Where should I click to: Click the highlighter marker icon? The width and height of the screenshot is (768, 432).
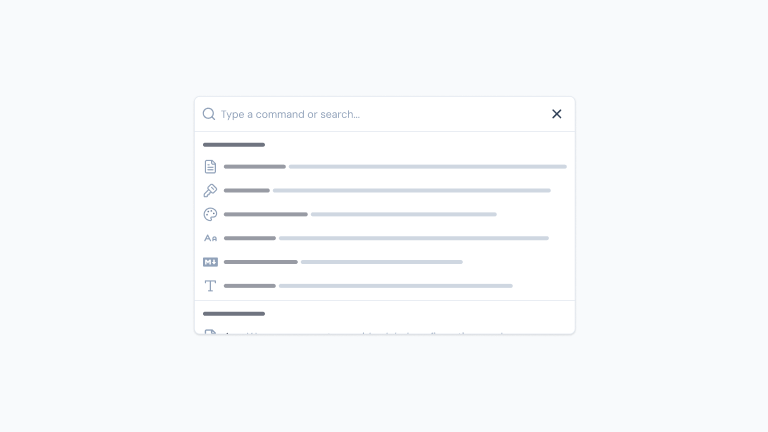click(210, 191)
